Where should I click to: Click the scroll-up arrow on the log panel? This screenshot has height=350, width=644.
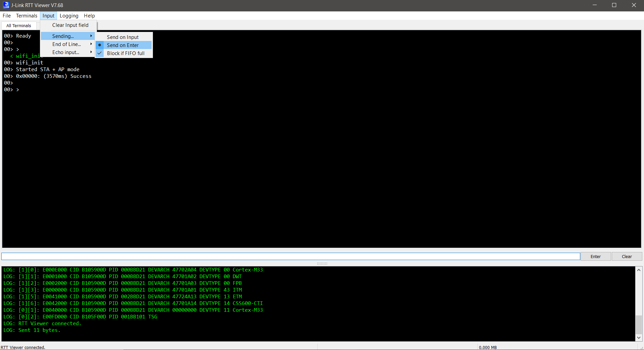pos(638,269)
